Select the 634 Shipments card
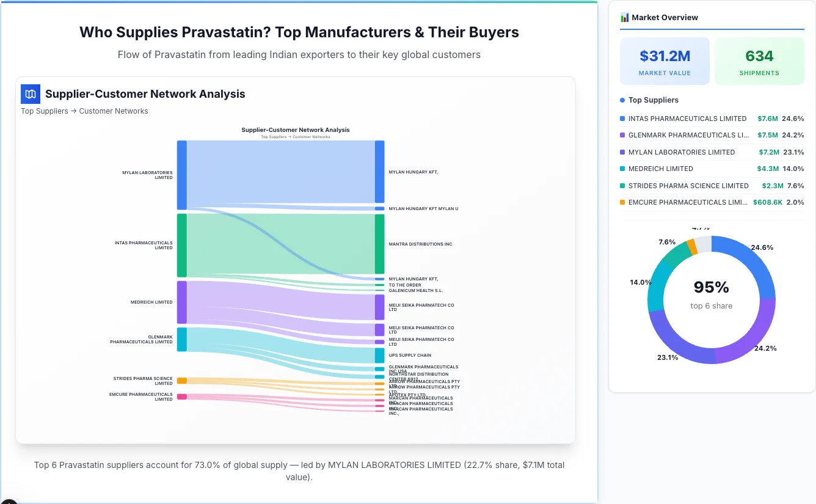Screen dimensions: 816x504 coord(759,60)
